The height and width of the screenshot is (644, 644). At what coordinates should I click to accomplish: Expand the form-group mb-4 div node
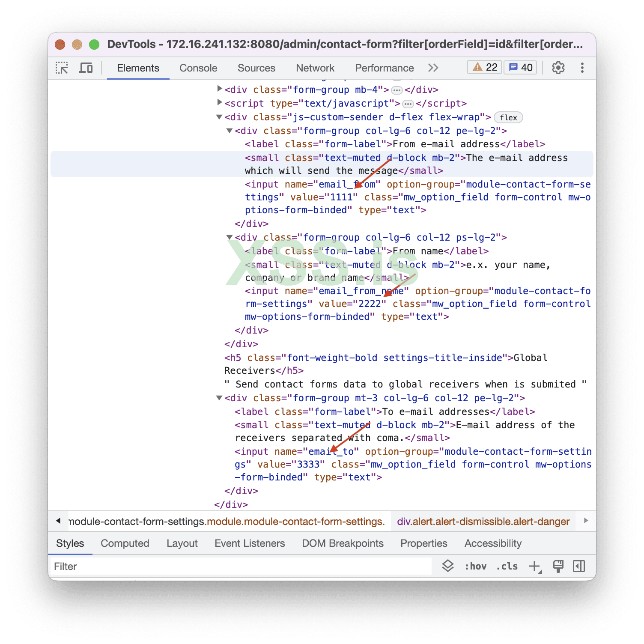(x=219, y=89)
